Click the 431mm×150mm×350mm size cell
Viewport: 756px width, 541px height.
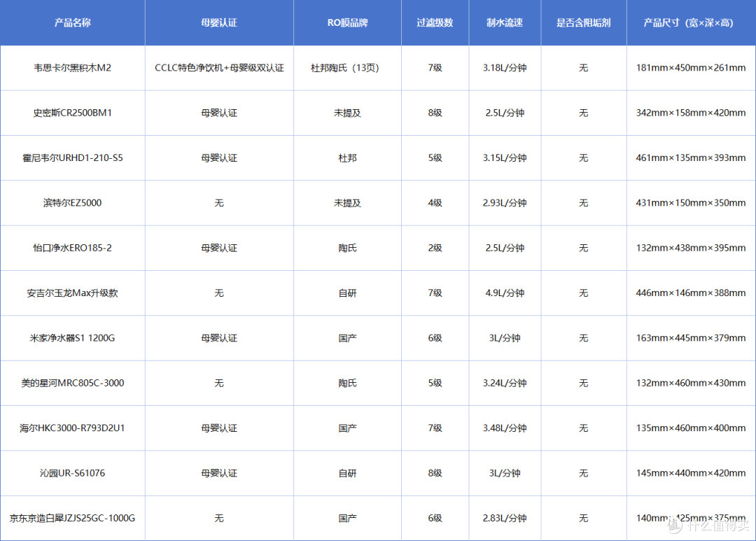[x=691, y=203]
